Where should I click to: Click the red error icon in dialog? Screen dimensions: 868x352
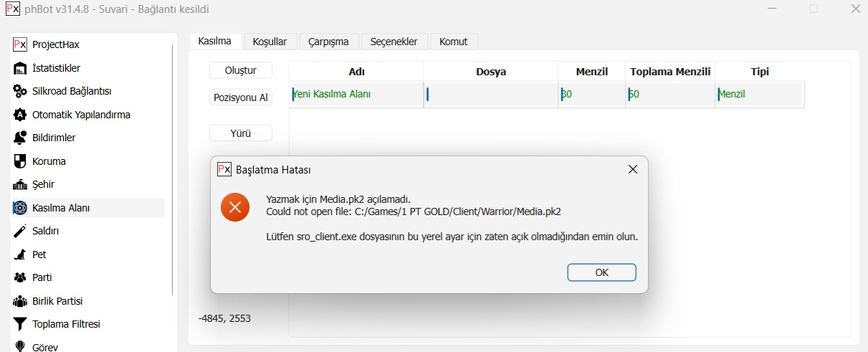(235, 207)
